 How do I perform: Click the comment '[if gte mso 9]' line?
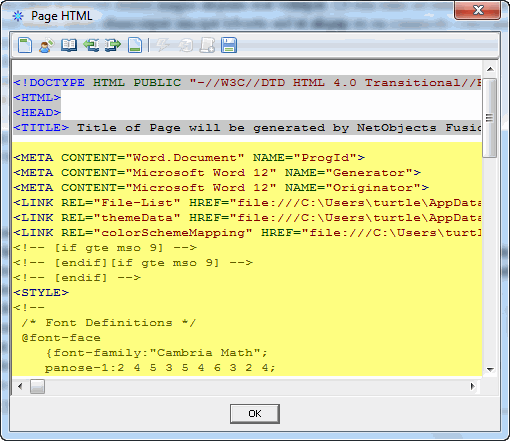point(105,248)
